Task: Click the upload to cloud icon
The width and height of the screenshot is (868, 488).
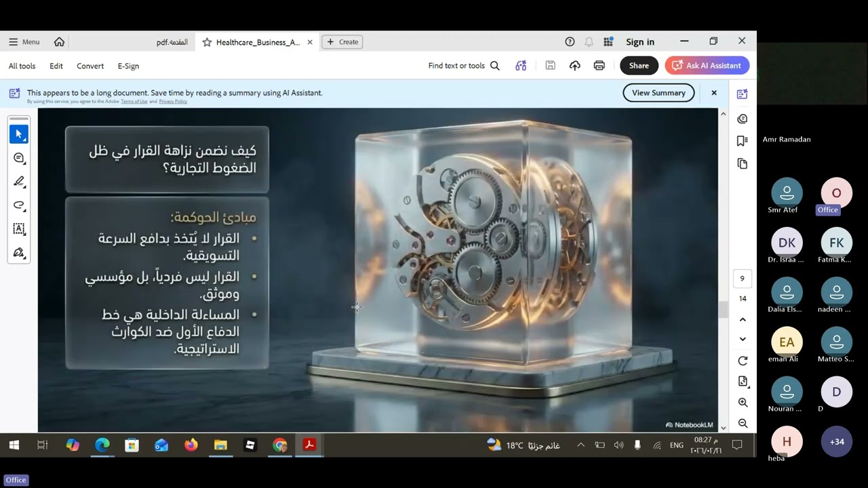Action: click(575, 66)
